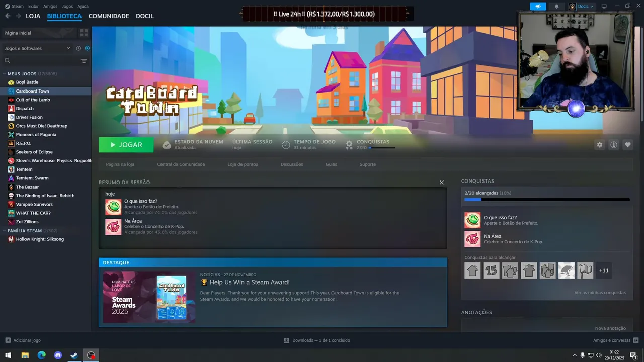This screenshot has height=362, width=644.
Task: Open the Suporte link
Action: pyautogui.click(x=368, y=164)
